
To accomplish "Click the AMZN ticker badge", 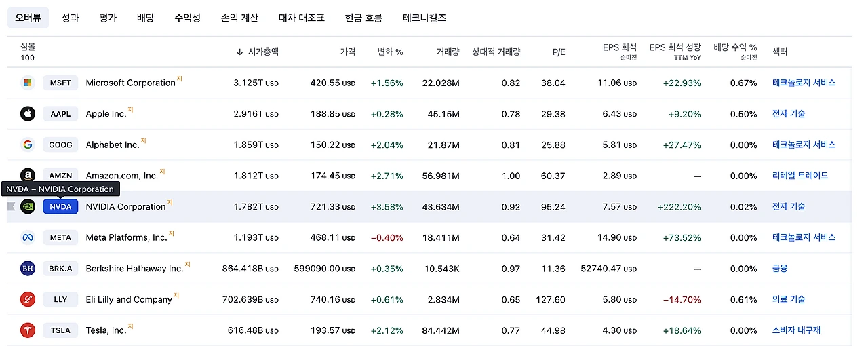I will 60,175.
